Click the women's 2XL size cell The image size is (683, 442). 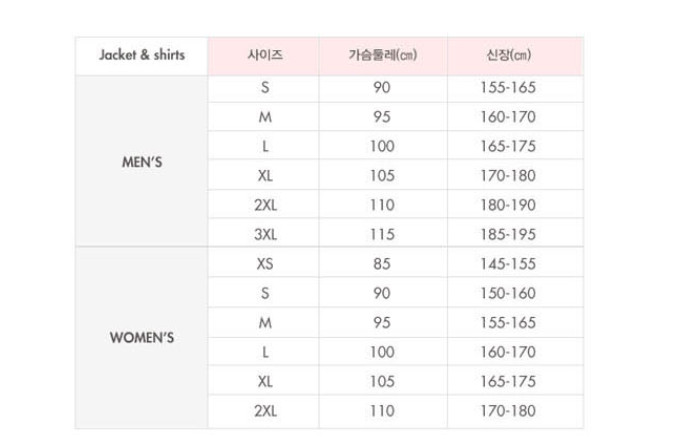point(264,411)
